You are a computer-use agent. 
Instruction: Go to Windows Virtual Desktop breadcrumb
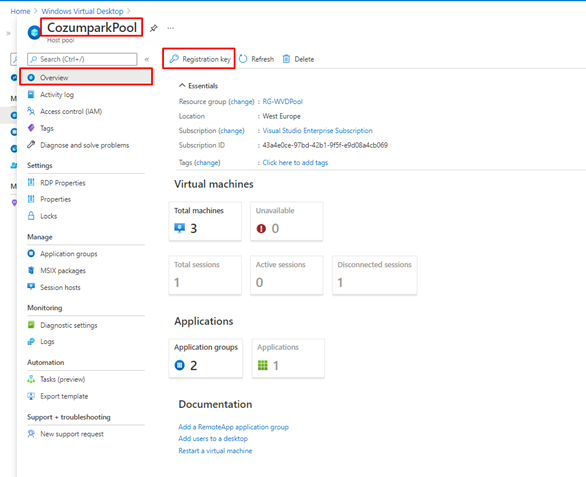tap(82, 11)
